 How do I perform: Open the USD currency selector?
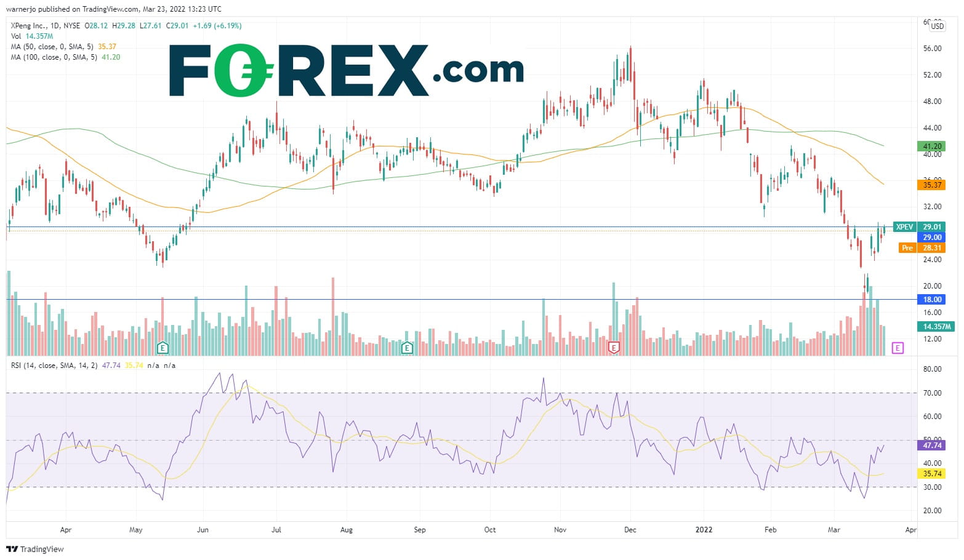pos(937,26)
